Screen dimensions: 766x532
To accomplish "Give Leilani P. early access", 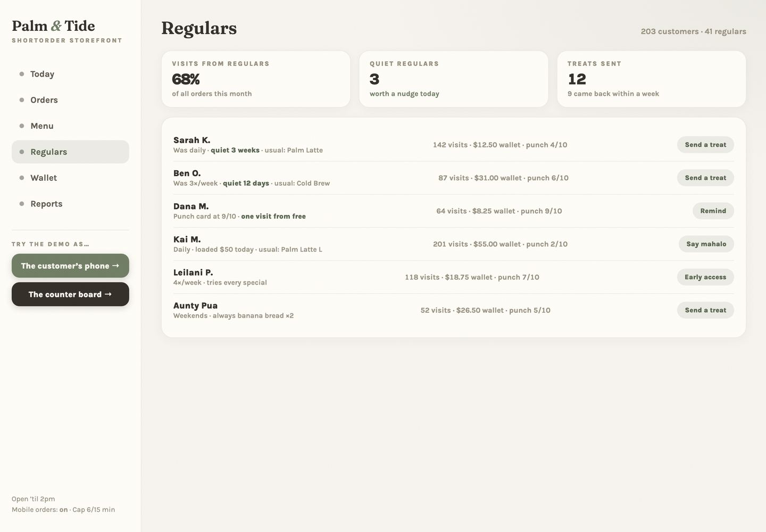I will point(705,277).
